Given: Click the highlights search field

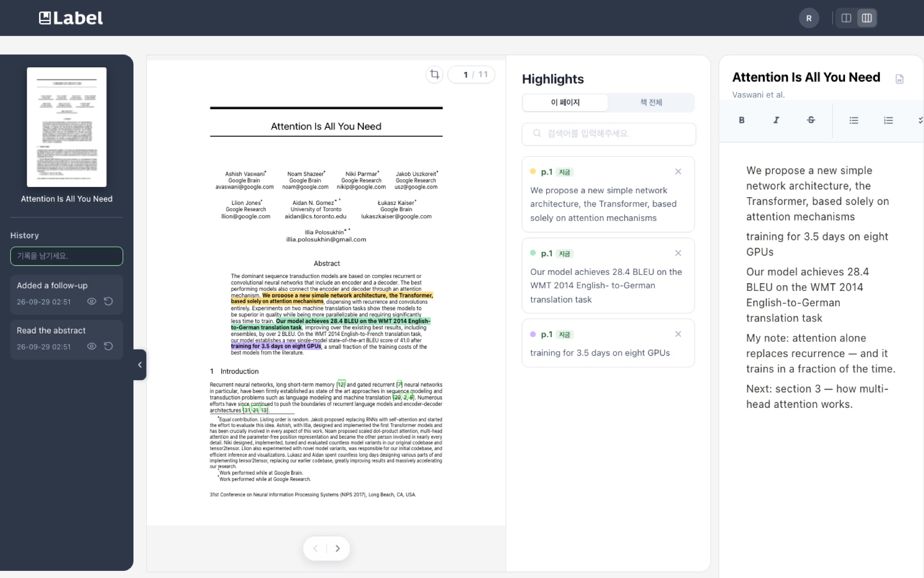Looking at the screenshot, I should [609, 134].
